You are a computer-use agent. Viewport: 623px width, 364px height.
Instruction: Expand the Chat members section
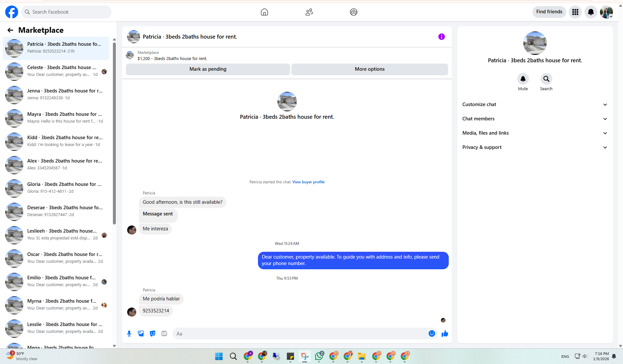tap(534, 119)
